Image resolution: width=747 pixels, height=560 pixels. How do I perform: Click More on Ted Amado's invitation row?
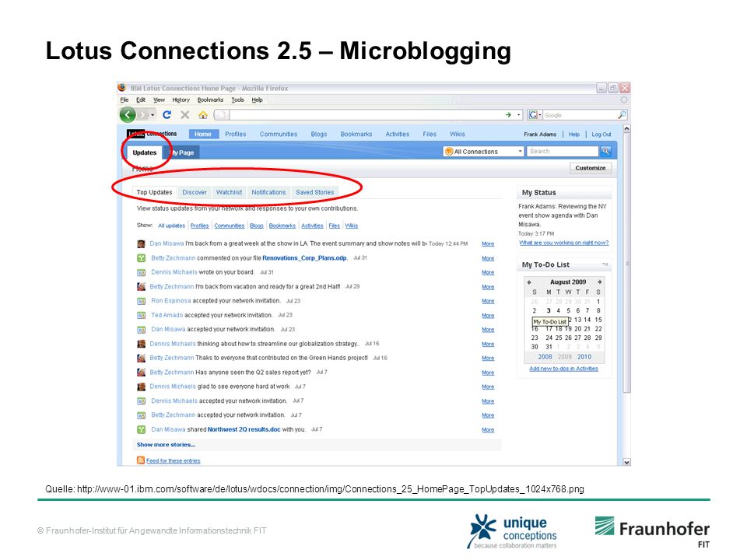(x=488, y=315)
